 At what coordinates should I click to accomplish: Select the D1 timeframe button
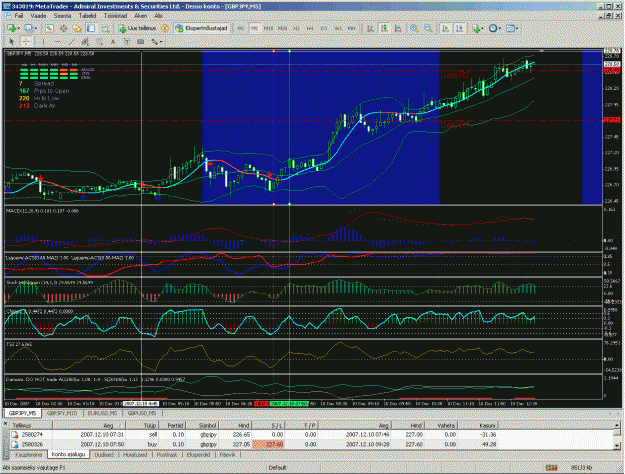click(x=324, y=28)
